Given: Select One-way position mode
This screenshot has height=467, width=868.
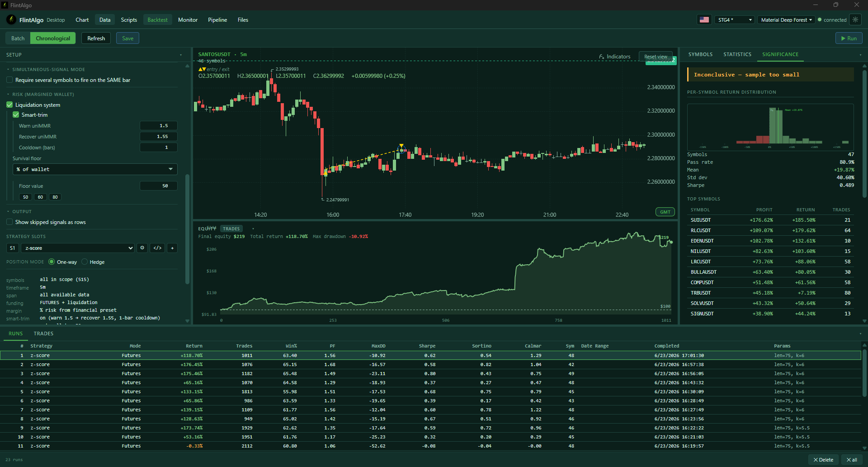Looking at the screenshot, I should point(52,262).
